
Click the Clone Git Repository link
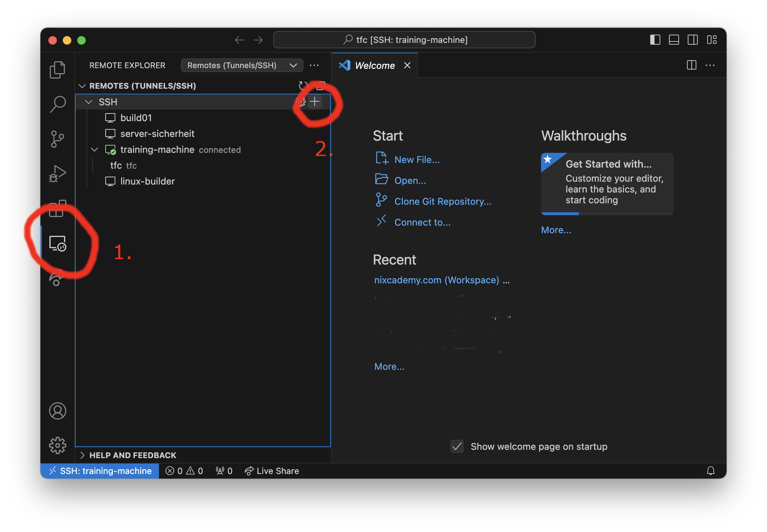pyautogui.click(x=443, y=201)
